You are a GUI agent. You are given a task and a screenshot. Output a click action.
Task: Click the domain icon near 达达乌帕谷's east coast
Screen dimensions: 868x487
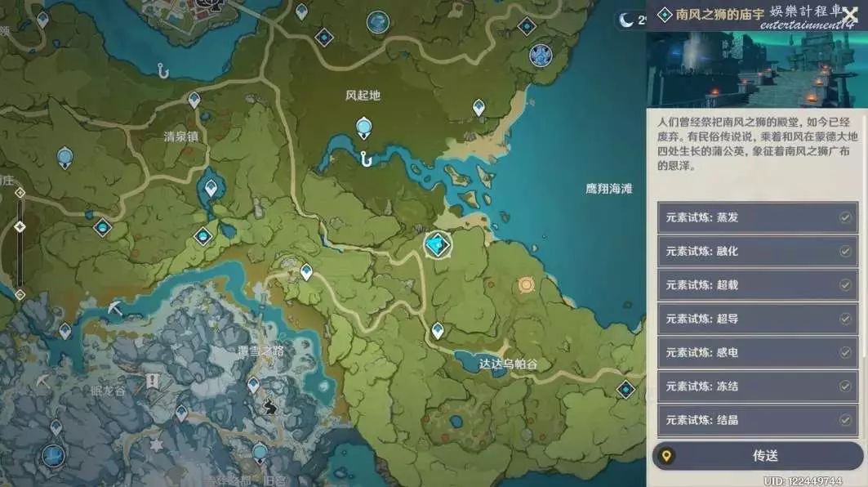point(625,390)
